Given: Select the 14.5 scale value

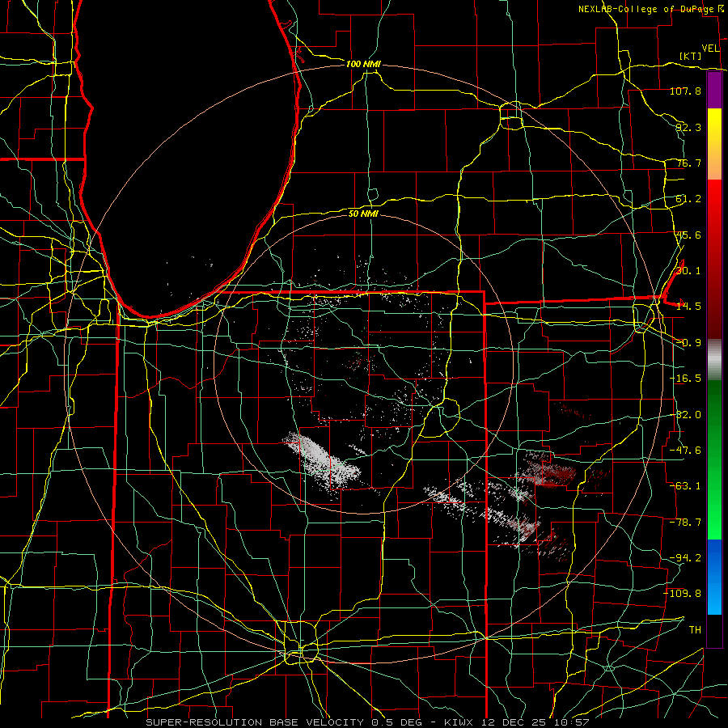Looking at the screenshot, I should 688,307.
